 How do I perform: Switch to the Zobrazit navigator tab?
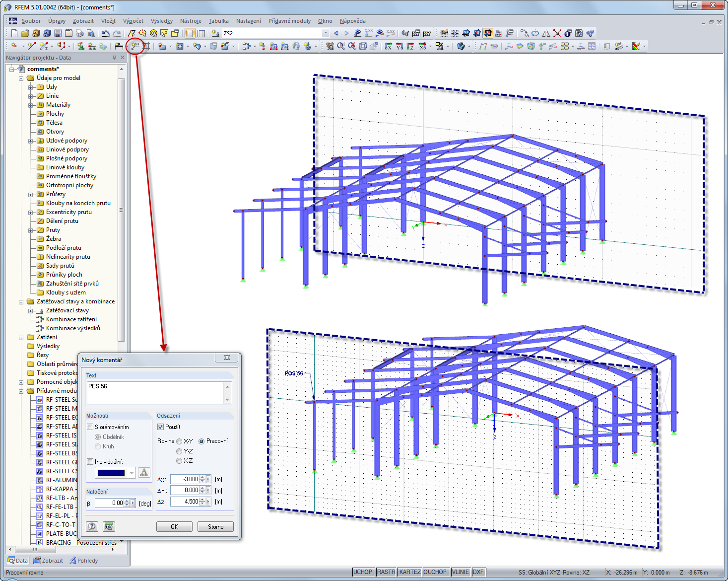(49, 561)
